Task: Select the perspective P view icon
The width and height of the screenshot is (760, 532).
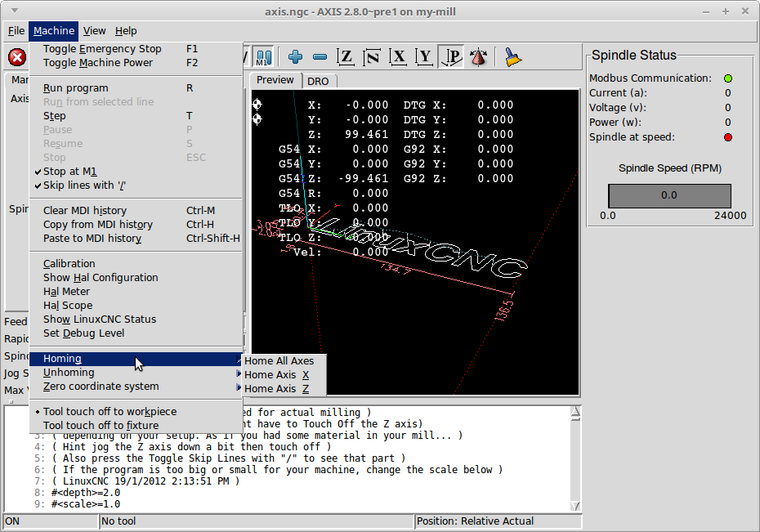Action: click(450, 57)
